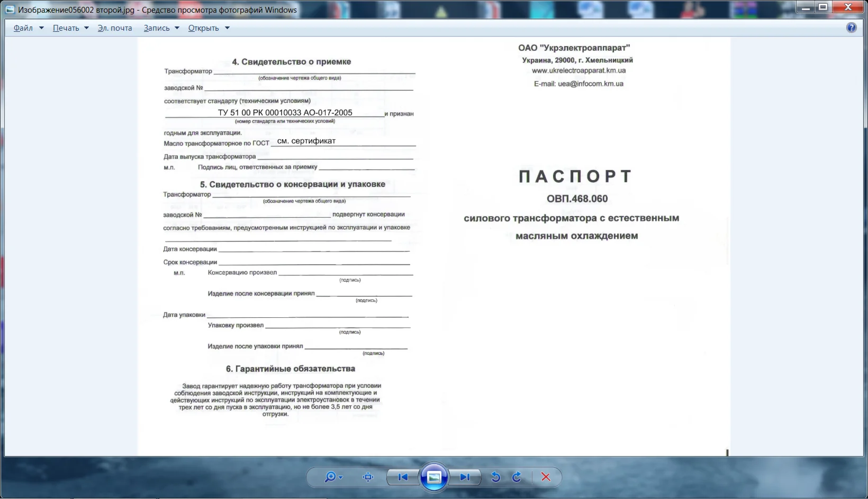The image size is (868, 499).
Task: Open the Файл menu
Action: click(x=22, y=28)
